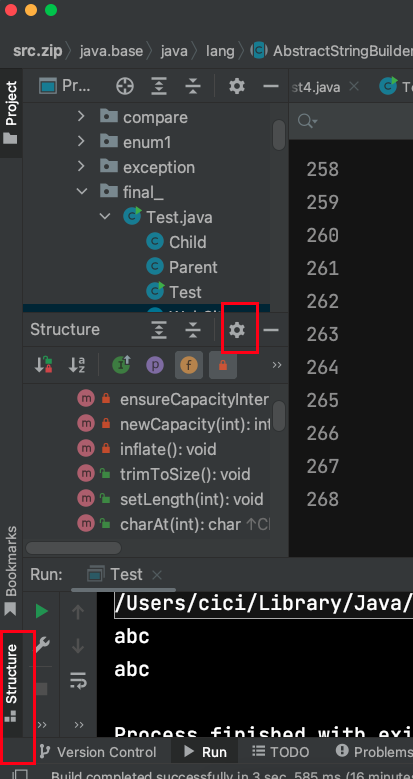This screenshot has width=413, height=779.
Task: Switch to the TODO tool tab
Action: pyautogui.click(x=280, y=752)
